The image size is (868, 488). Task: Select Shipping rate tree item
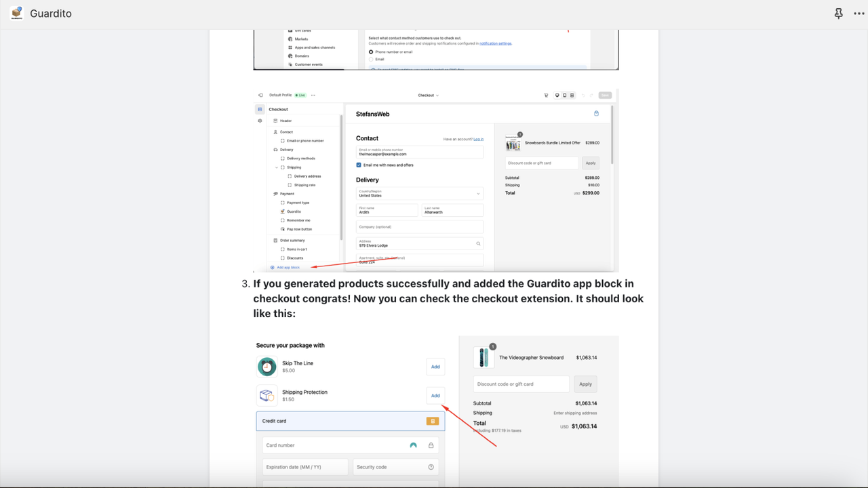click(x=304, y=185)
